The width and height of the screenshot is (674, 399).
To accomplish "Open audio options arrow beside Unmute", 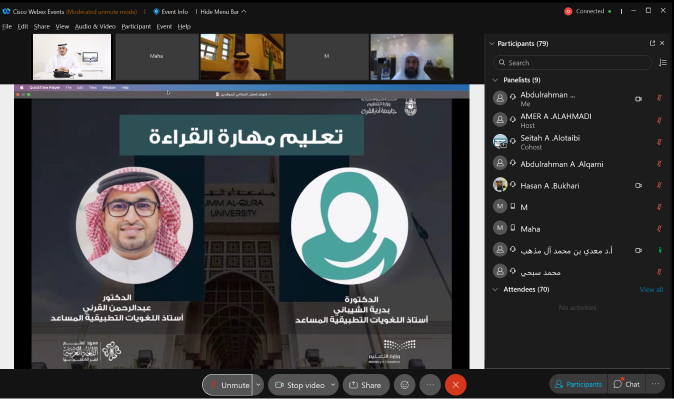I will 258,385.
